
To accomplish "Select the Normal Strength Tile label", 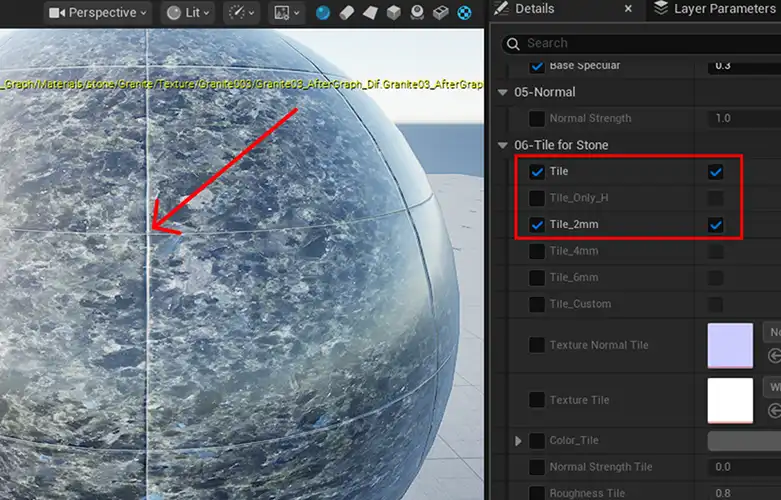I will click(x=601, y=467).
